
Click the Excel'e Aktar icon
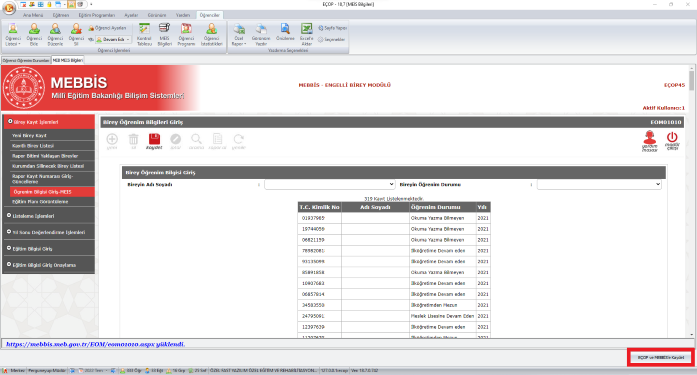click(x=307, y=34)
